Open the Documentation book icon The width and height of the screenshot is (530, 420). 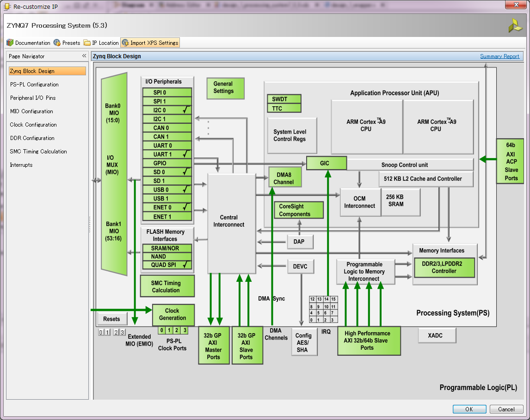[x=10, y=43]
